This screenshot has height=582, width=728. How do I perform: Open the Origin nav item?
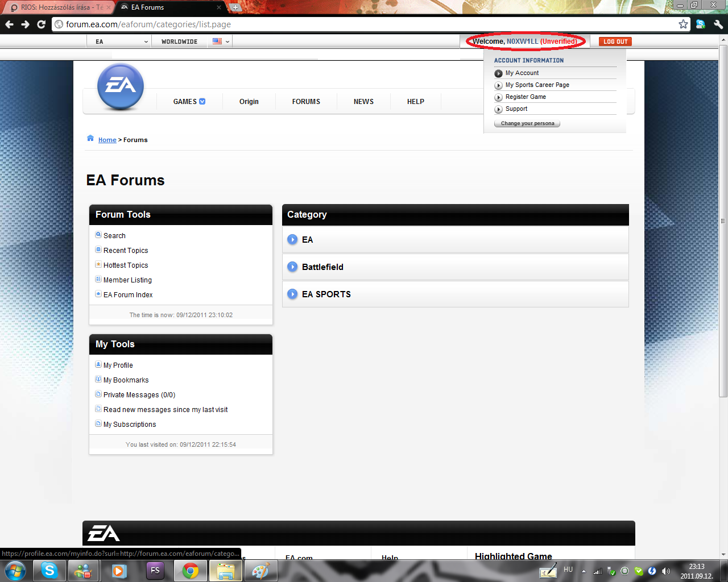click(249, 102)
